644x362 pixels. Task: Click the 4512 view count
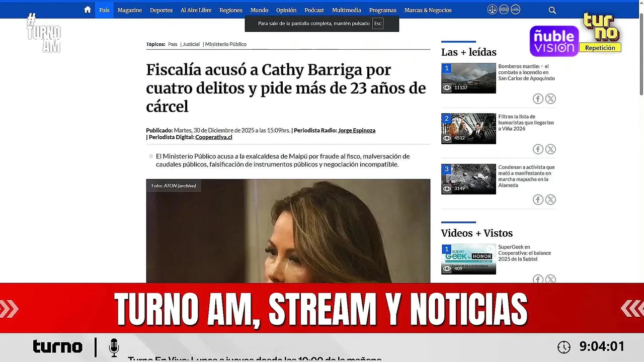click(459, 138)
